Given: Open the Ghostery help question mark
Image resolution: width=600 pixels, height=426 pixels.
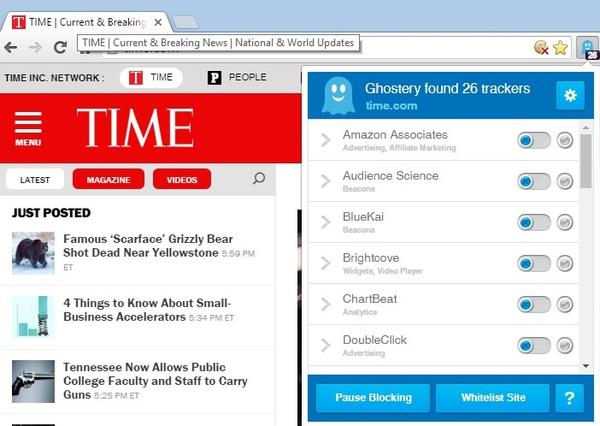Looking at the screenshot, I should pyautogui.click(x=569, y=398).
